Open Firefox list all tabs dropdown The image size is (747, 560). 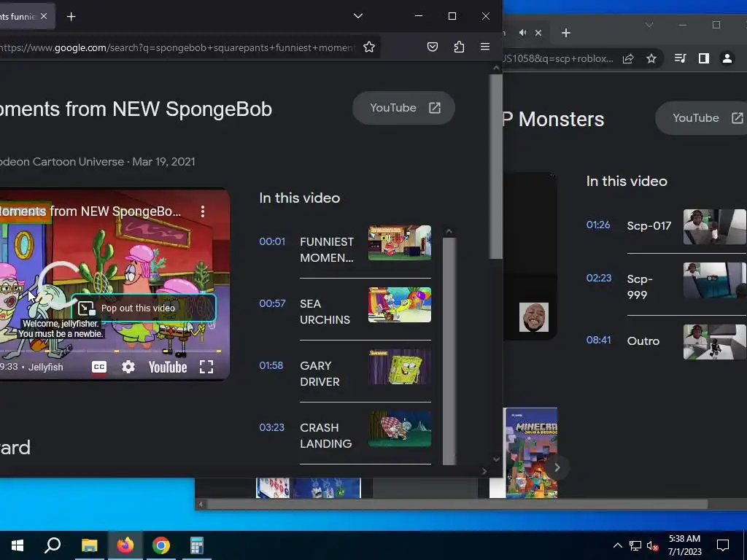pyautogui.click(x=358, y=16)
